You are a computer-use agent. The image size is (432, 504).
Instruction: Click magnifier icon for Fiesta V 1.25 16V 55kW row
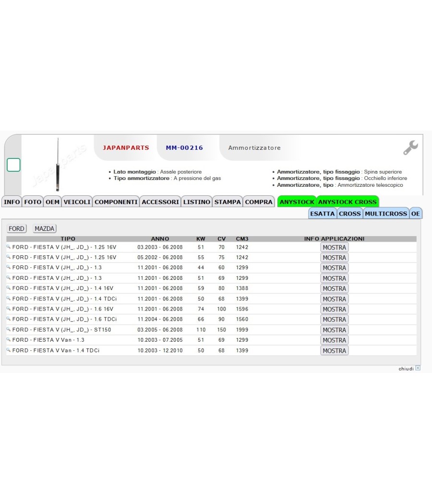point(9,257)
